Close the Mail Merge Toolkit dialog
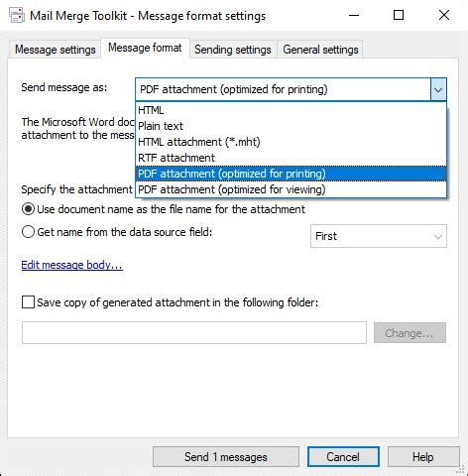The height and width of the screenshot is (476, 468). (x=444, y=15)
